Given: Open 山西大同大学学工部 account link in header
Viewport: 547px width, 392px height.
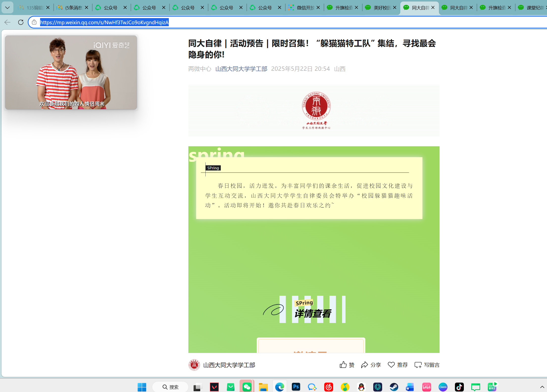Looking at the screenshot, I should click(x=241, y=69).
